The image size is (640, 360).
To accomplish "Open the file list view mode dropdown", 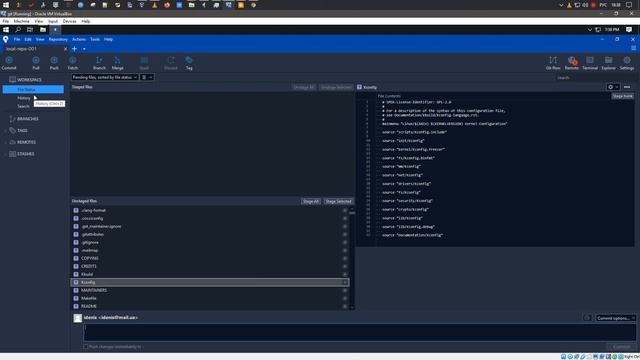I will pos(147,77).
